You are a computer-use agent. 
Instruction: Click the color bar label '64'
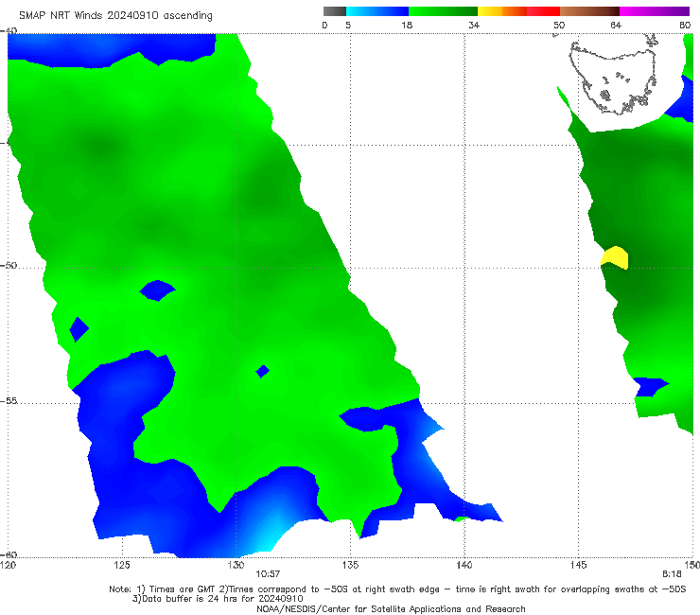[616, 26]
